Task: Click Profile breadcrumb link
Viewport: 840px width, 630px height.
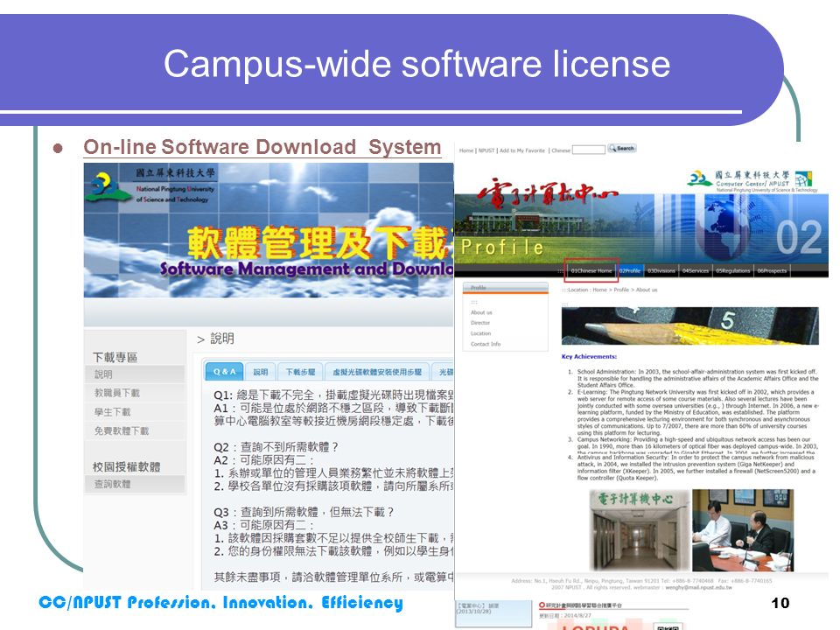Action: pos(621,290)
